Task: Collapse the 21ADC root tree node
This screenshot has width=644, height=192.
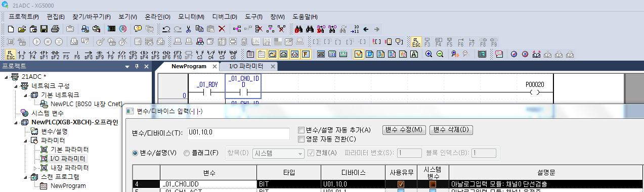Action: tap(7, 77)
